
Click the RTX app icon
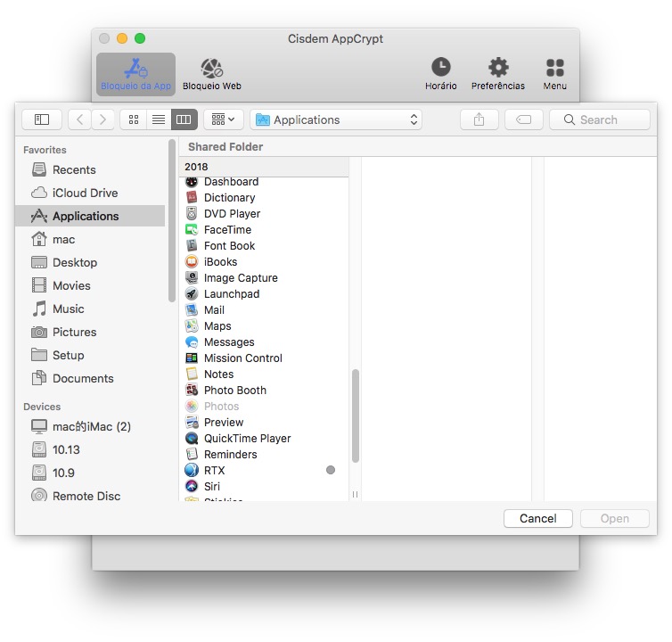click(192, 471)
